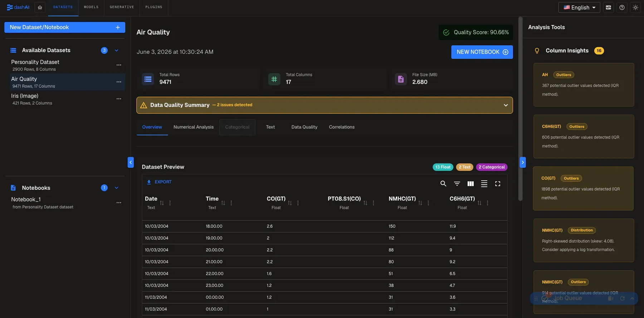Open the CO(GT) column actions menu

[x=298, y=203]
